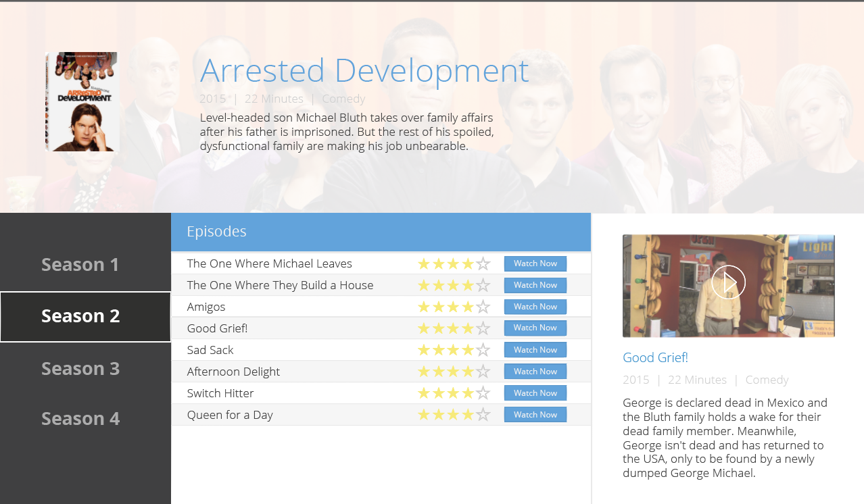
Task: Click Watch Now for They Build a House
Action: (x=535, y=285)
